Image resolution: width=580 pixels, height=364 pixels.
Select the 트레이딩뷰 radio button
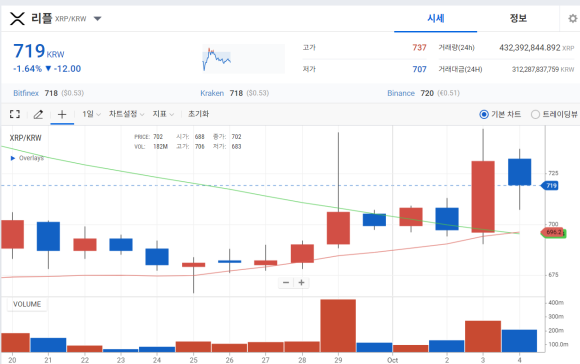coord(535,115)
